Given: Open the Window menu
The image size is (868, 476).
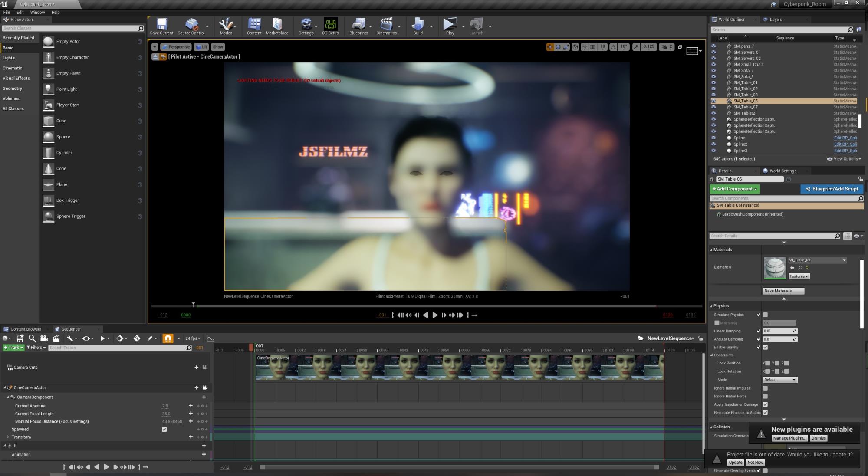Looking at the screenshot, I should (37, 12).
